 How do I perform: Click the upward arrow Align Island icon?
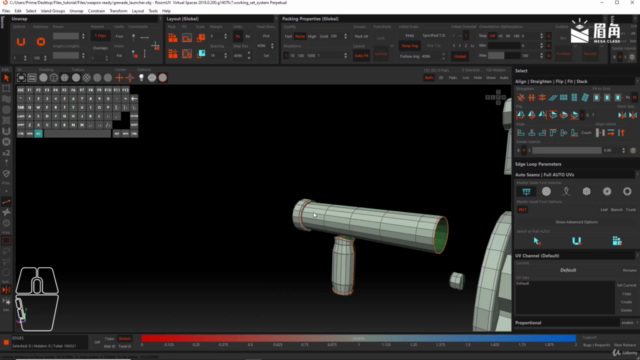point(621,133)
